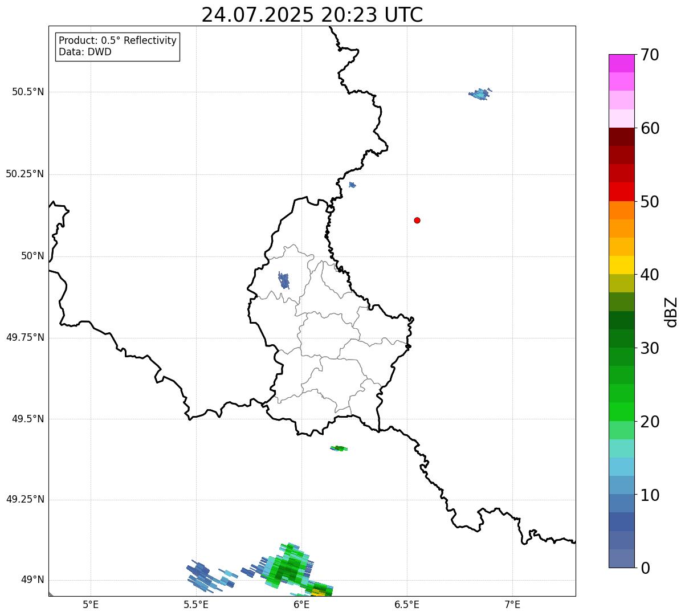Click the 49°N latitude label

pyautogui.click(x=32, y=580)
